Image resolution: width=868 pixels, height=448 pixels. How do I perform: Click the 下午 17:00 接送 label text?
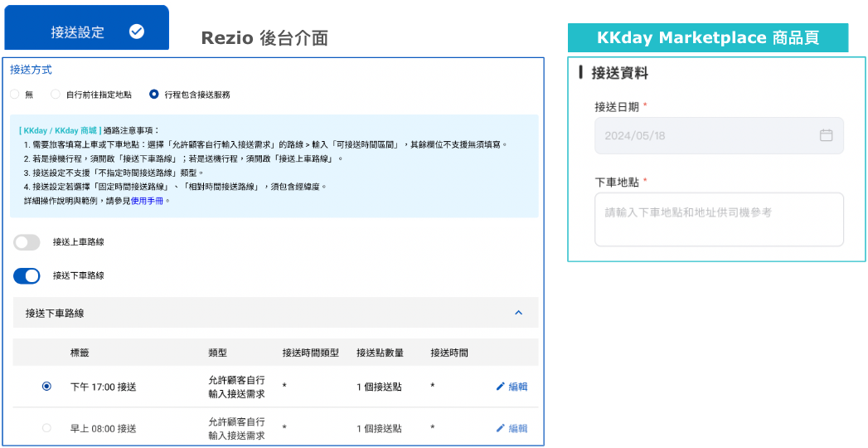pyautogui.click(x=104, y=387)
